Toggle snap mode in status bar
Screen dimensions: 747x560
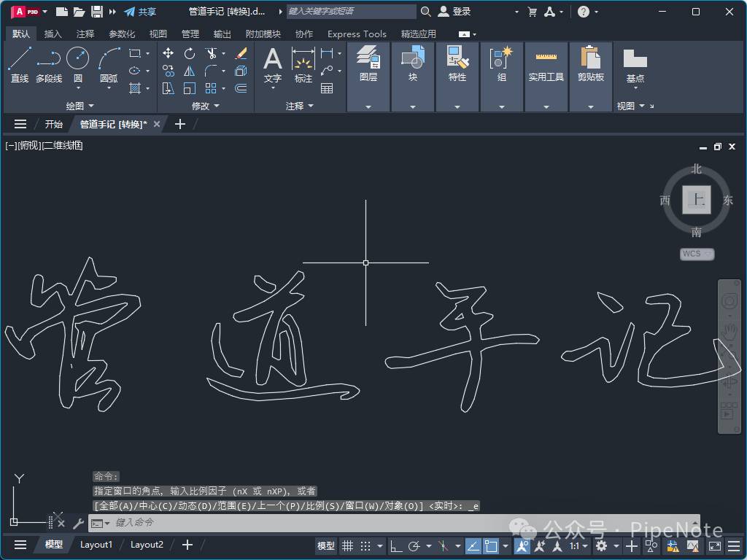point(365,545)
